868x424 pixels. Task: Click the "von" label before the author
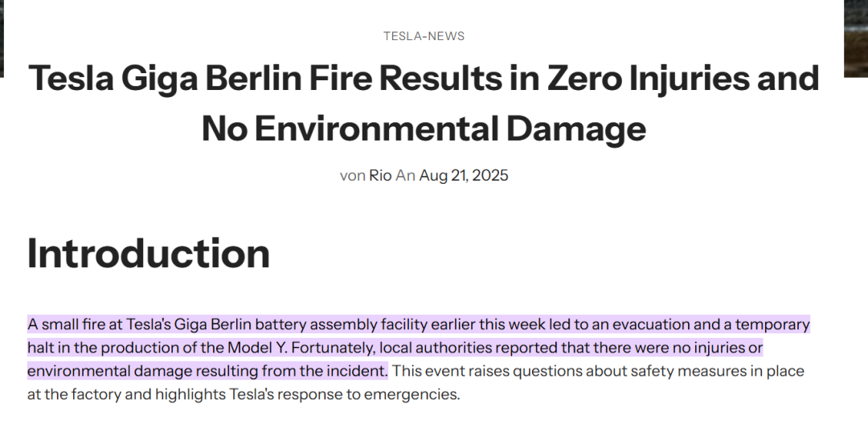[x=352, y=176]
